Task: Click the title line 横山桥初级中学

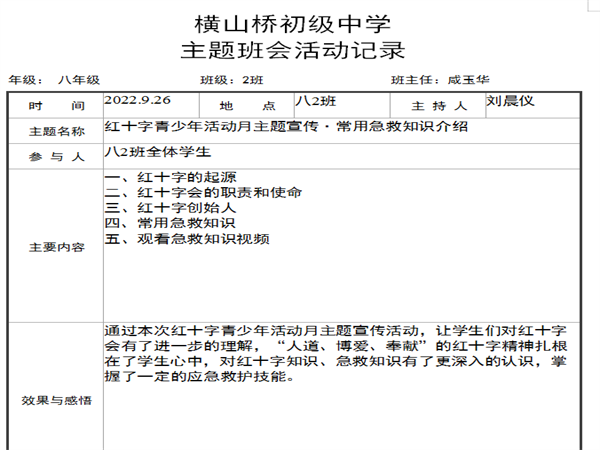Action: (293, 24)
